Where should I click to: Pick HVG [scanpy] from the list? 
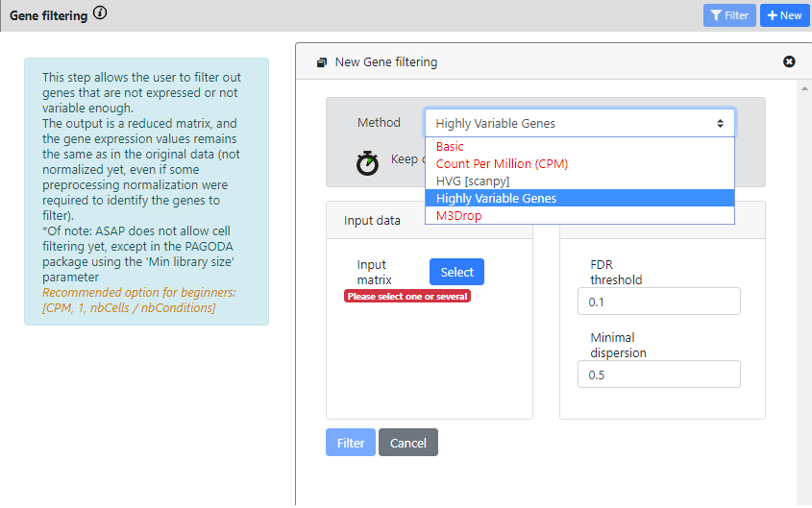point(473,181)
